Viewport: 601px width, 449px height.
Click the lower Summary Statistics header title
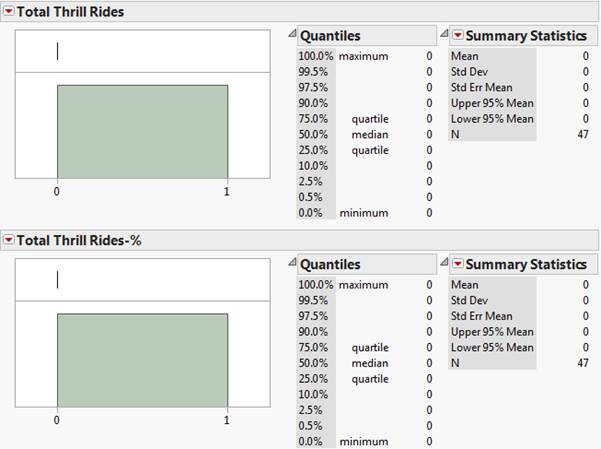coord(526,264)
